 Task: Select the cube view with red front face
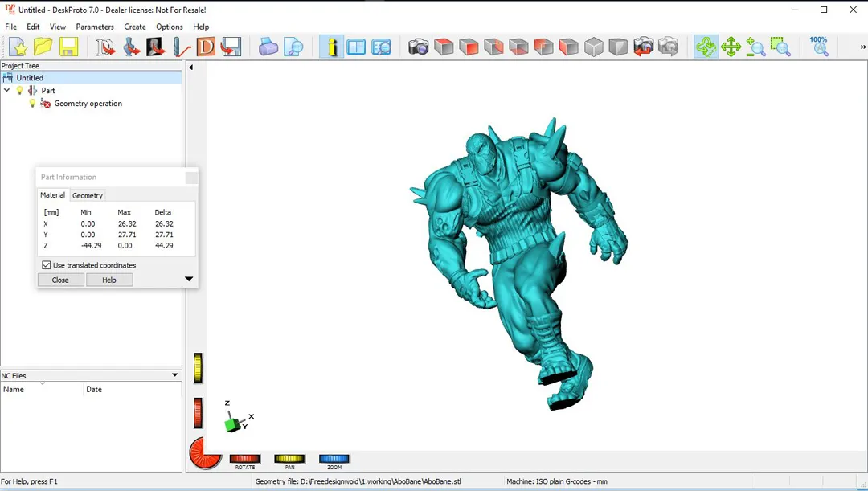[469, 47]
